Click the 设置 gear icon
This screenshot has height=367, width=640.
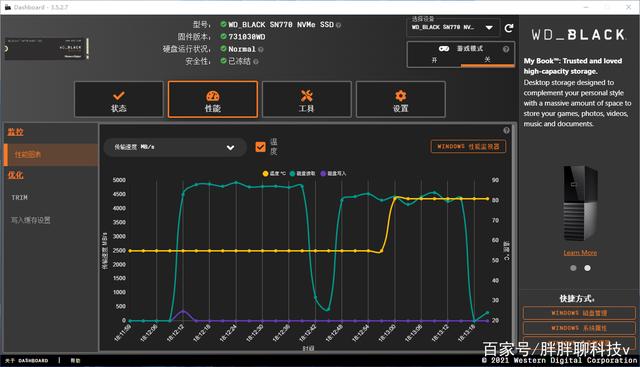[400, 96]
